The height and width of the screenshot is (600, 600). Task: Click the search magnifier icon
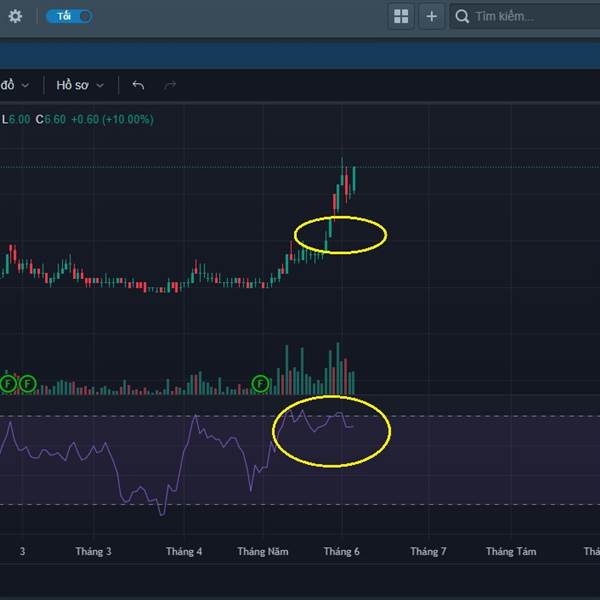pos(462,16)
